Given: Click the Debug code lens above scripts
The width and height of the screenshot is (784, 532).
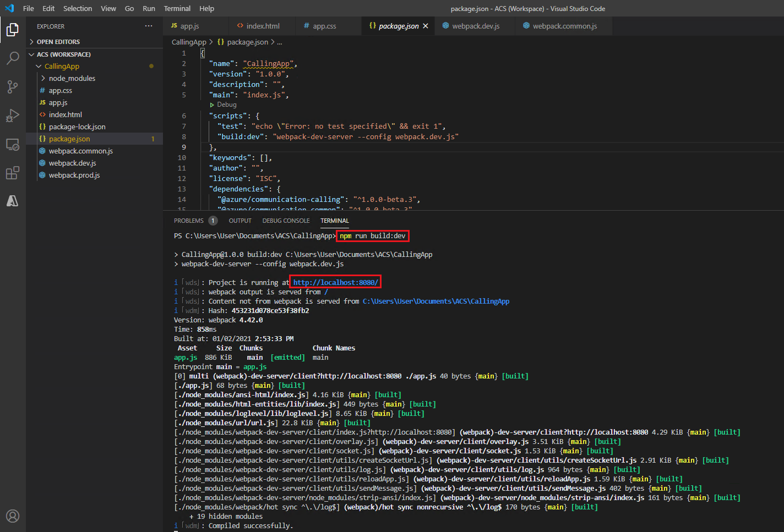Looking at the screenshot, I should pos(226,105).
